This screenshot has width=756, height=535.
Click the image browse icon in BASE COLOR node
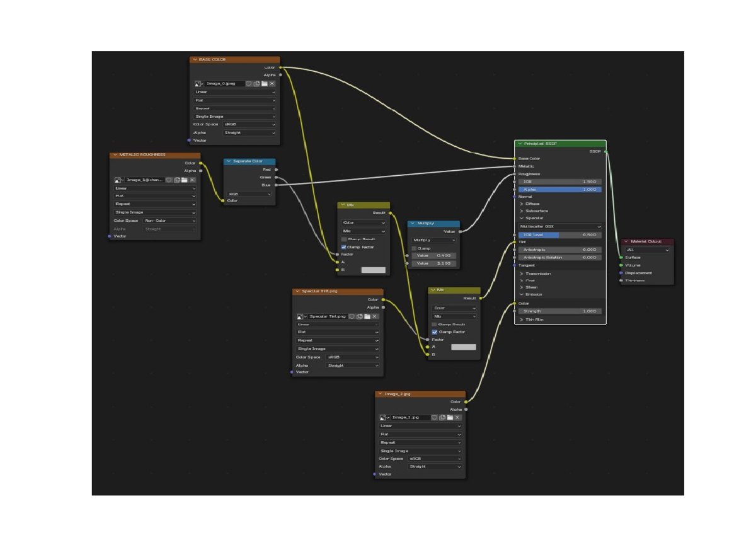(199, 83)
